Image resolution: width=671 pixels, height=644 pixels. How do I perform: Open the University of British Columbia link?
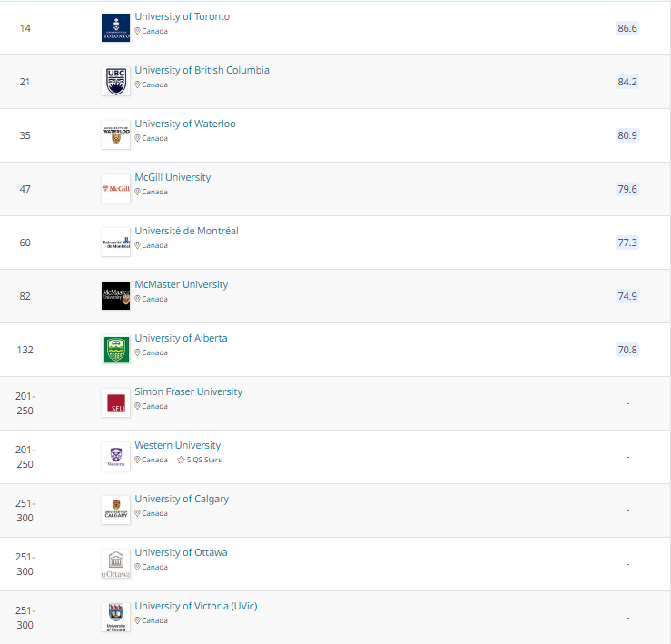tap(202, 71)
